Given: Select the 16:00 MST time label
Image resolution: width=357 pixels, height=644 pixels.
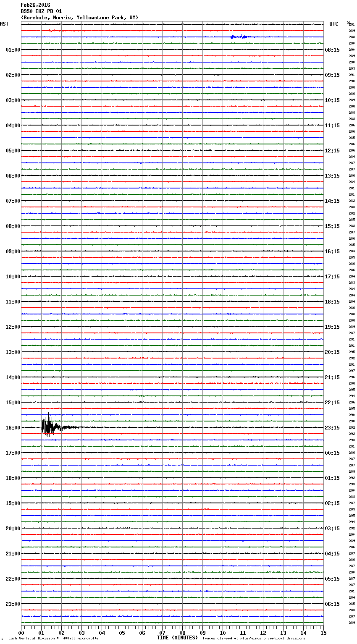Looking at the screenshot, I should tap(13, 428).
